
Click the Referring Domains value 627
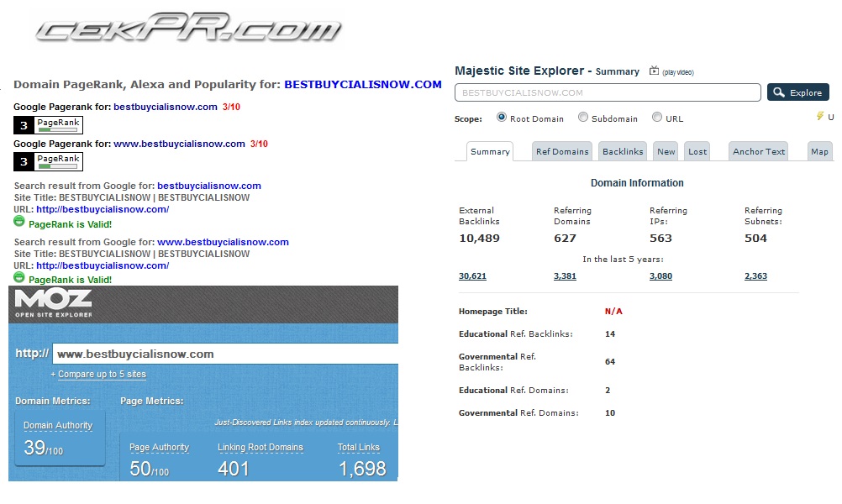[565, 239]
